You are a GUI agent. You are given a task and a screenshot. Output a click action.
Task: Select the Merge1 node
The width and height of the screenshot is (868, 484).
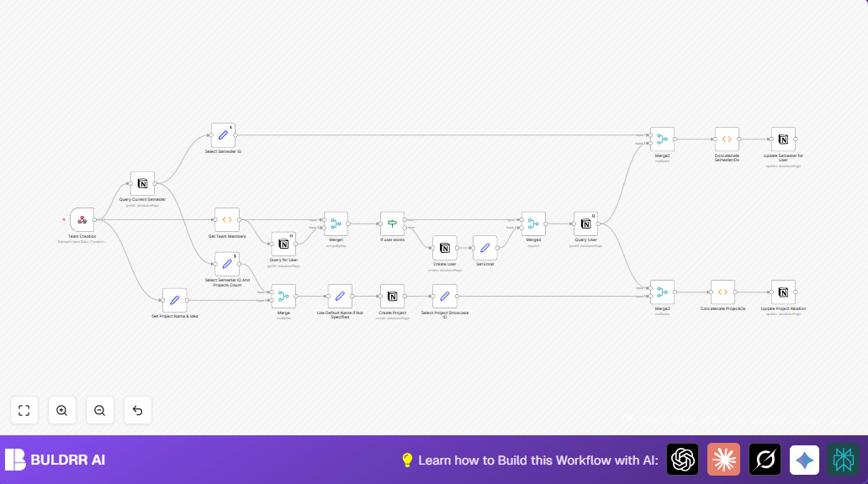(336, 224)
